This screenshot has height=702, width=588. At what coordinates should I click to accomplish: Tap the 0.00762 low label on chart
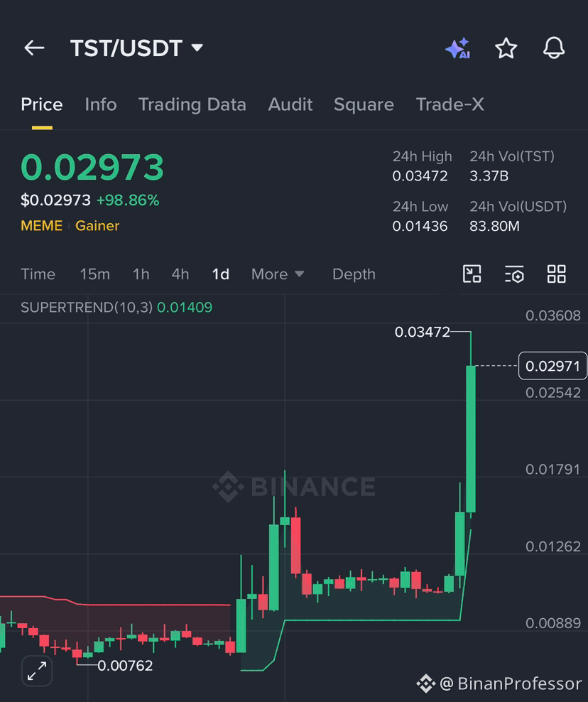tap(125, 666)
